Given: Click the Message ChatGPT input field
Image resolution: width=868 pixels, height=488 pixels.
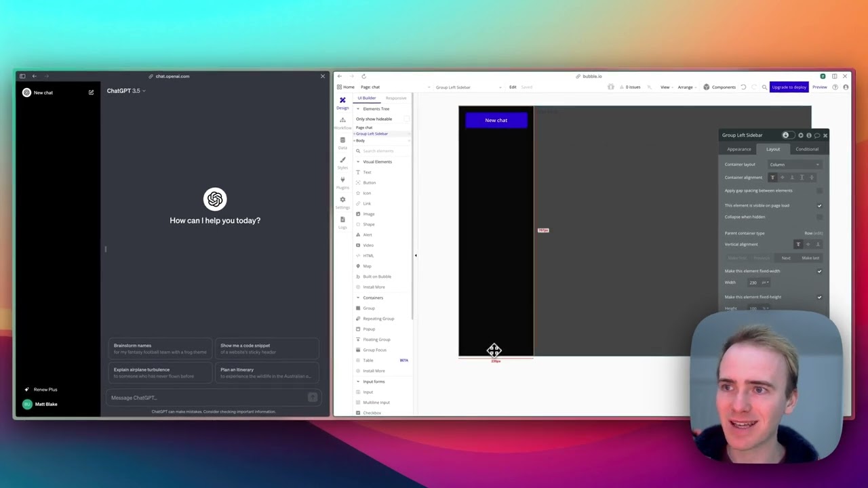Looking at the screenshot, I should point(212,398).
